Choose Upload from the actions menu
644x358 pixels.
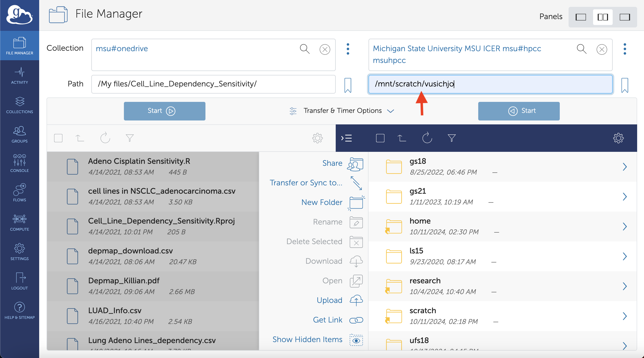click(340, 300)
